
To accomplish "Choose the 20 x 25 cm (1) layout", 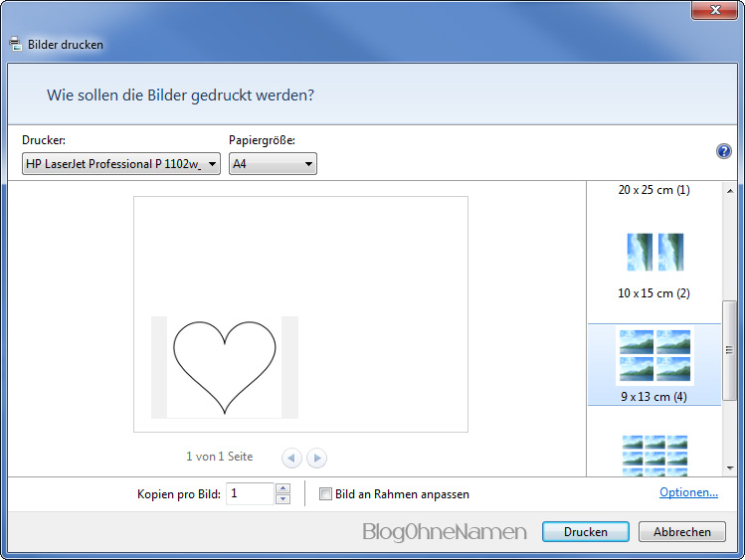I will tap(654, 190).
